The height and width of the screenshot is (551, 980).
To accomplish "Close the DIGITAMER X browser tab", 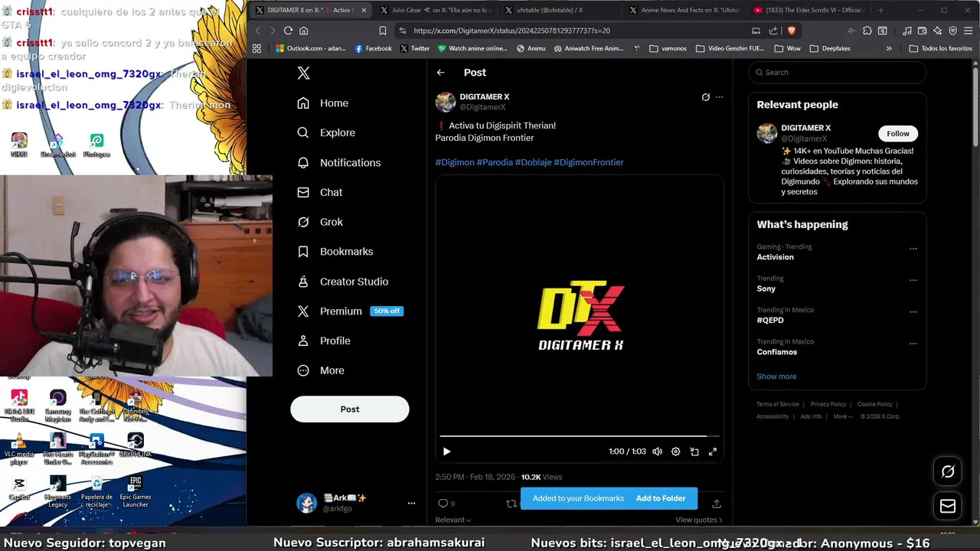I will [x=364, y=10].
